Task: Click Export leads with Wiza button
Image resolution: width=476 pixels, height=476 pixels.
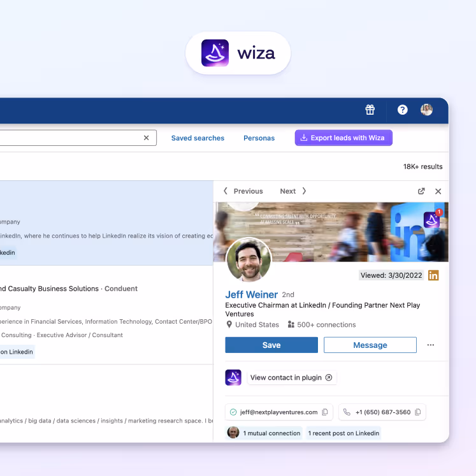Action: tap(343, 138)
